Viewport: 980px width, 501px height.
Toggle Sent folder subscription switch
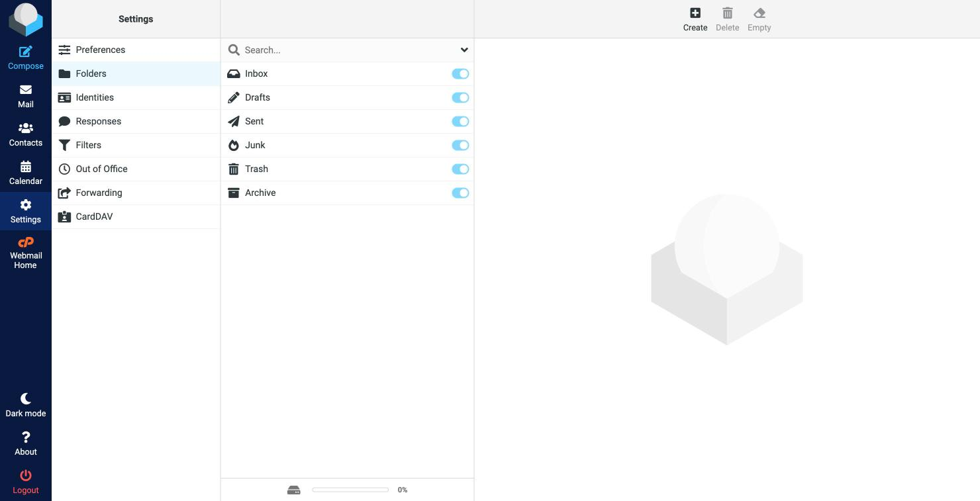click(460, 121)
